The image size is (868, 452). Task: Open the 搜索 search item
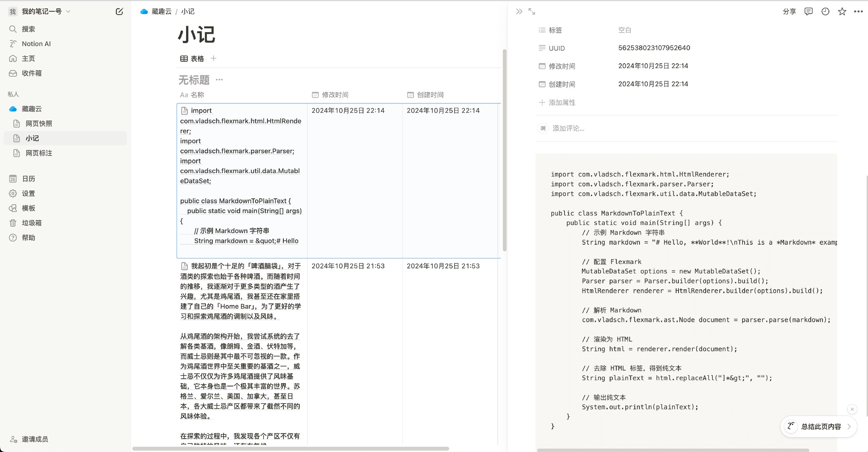[65, 29]
